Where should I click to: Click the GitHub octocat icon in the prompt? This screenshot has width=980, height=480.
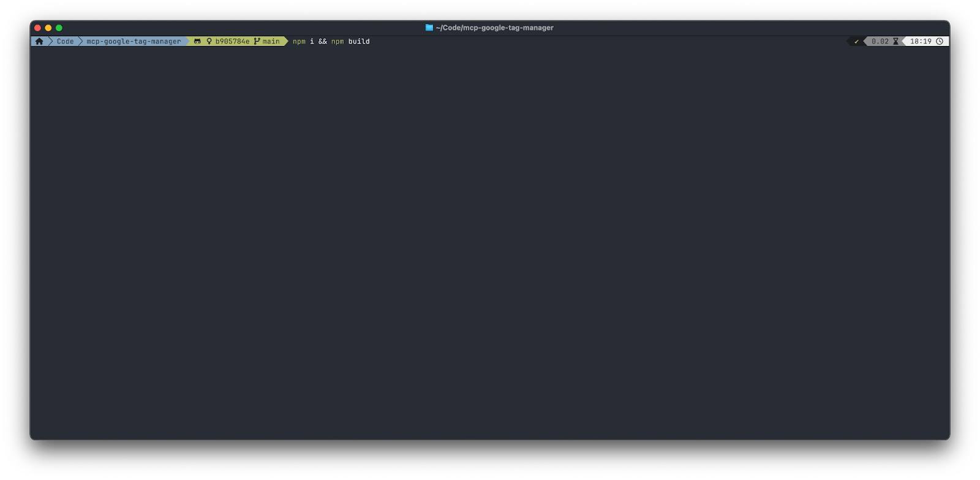click(x=197, y=42)
